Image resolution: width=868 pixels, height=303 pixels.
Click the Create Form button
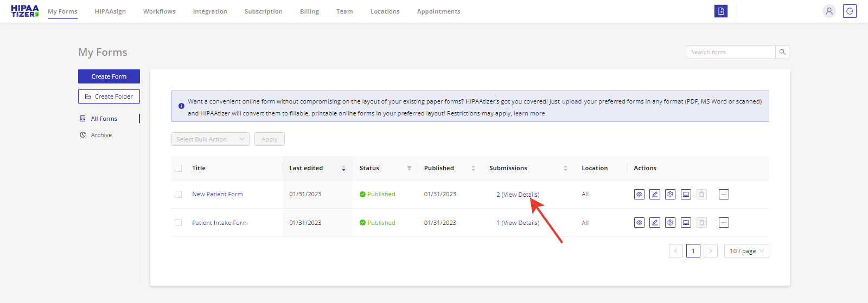[109, 76]
